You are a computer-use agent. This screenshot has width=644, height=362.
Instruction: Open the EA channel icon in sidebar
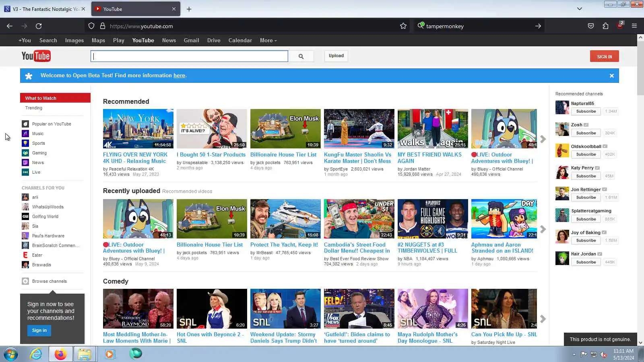[25, 255]
